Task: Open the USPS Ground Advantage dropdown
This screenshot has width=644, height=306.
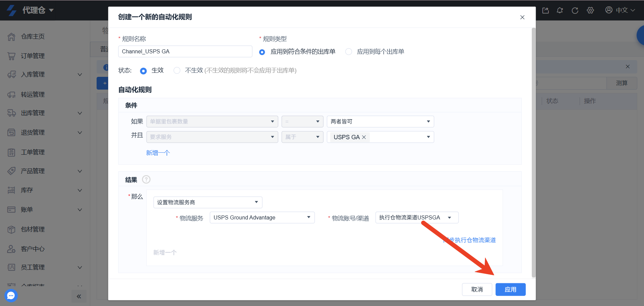Action: click(x=262, y=217)
